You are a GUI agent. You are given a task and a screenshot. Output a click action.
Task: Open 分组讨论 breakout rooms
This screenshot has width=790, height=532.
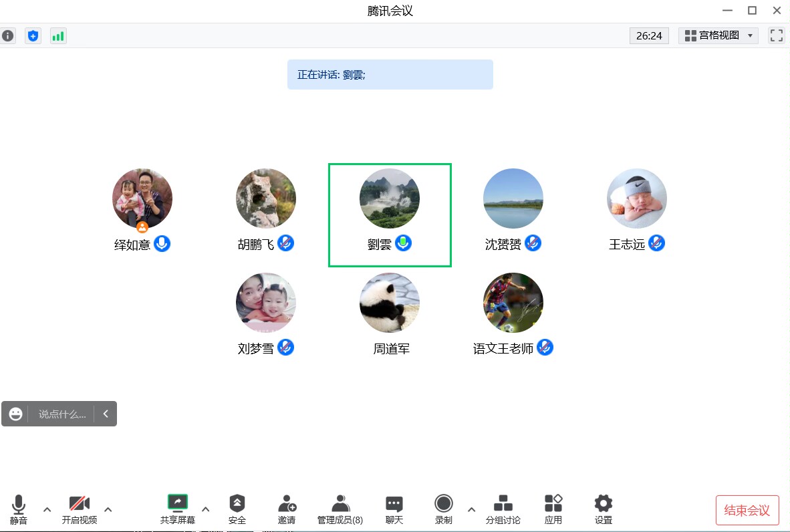pyautogui.click(x=503, y=510)
